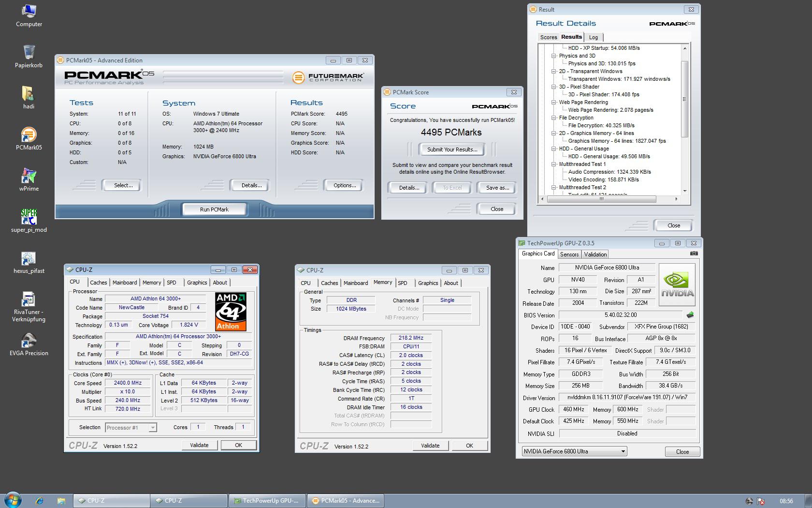This screenshot has width=812, height=508.
Task: Click the NVIDIA logo in GPU-Z
Action: click(x=677, y=284)
